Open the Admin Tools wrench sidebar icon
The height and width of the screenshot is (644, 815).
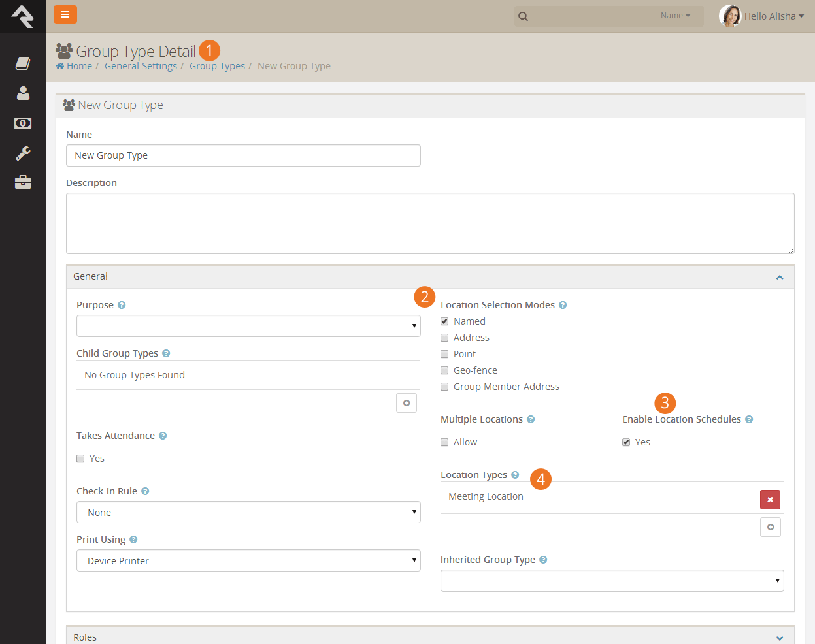23,153
